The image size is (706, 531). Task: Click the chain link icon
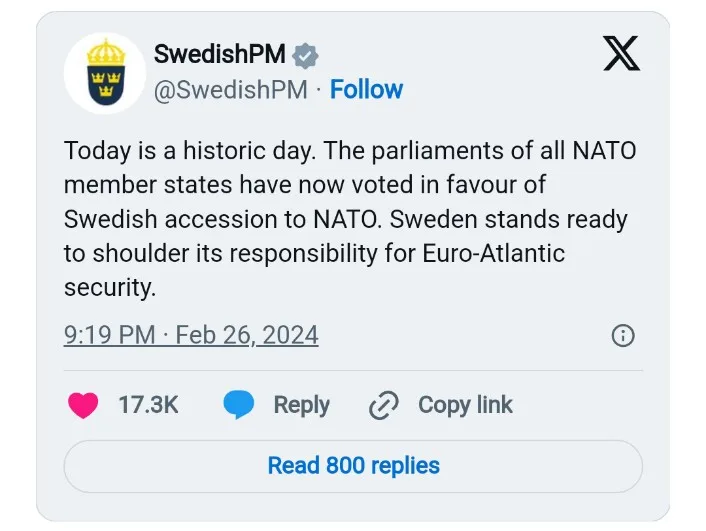384,405
